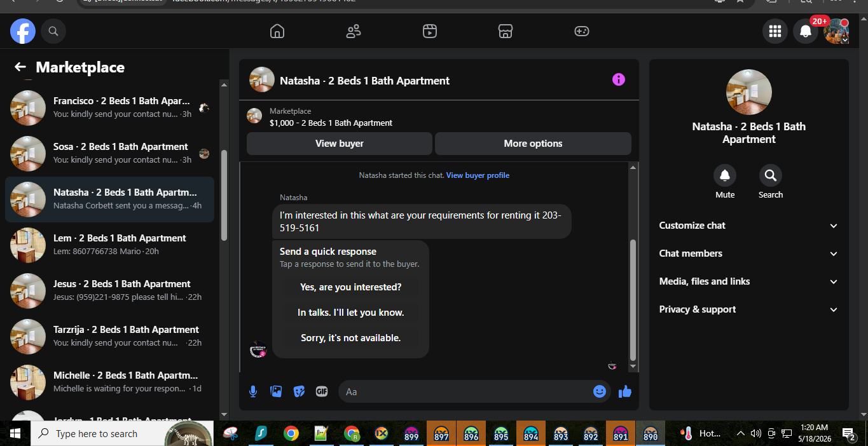Open the Windows Start menu
868x446 pixels.
[15, 433]
